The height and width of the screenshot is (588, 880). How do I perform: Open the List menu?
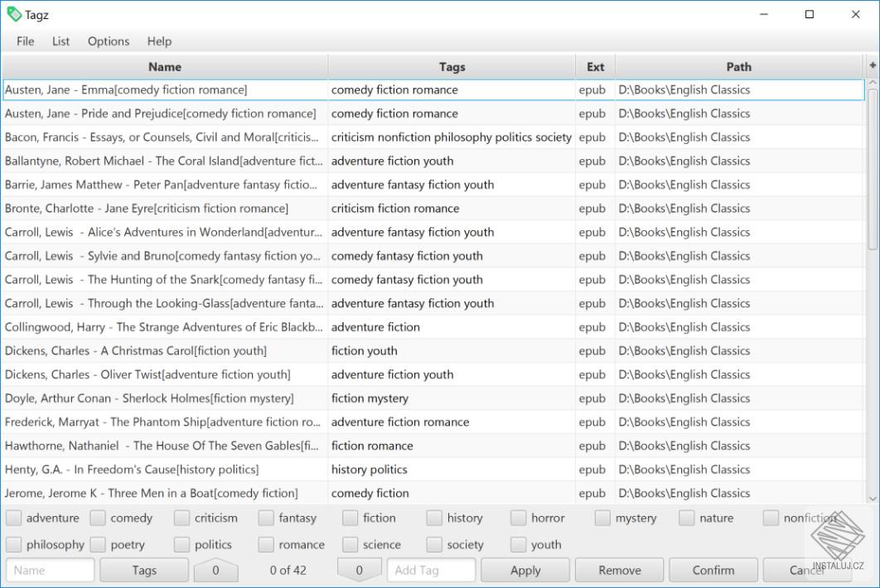click(x=60, y=41)
